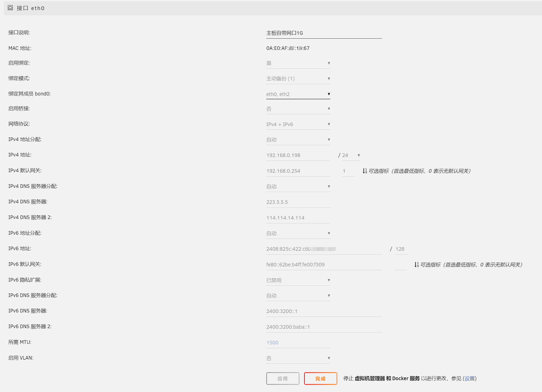This screenshot has width=542, height=392.
Task: Click the MAC address value text
Action: (x=288, y=48)
